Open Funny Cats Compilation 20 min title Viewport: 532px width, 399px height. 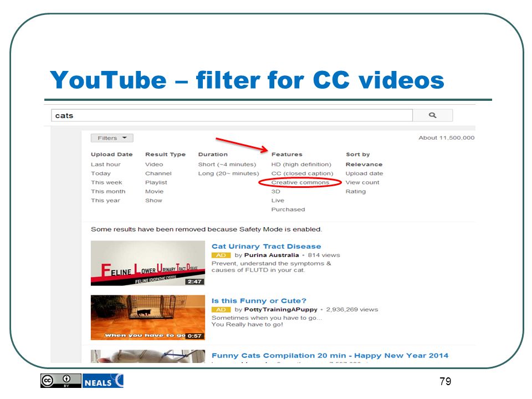pyautogui.click(x=330, y=356)
